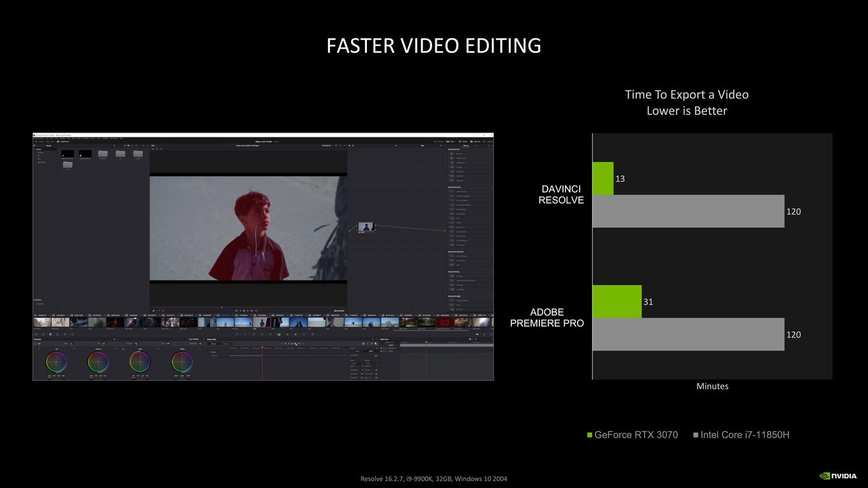Click the green Adobe Premiere Pro bar labeled 31
The height and width of the screenshot is (488, 868).
point(617,302)
